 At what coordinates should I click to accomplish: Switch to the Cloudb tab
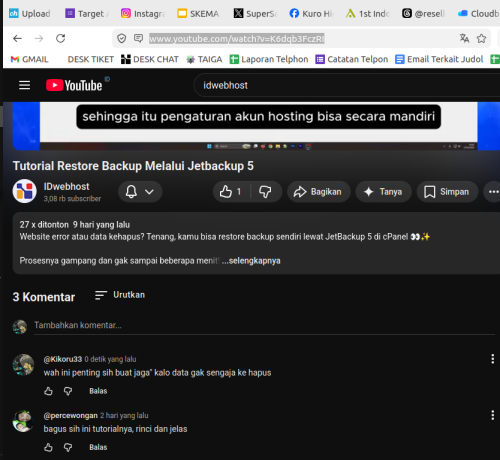[478, 14]
